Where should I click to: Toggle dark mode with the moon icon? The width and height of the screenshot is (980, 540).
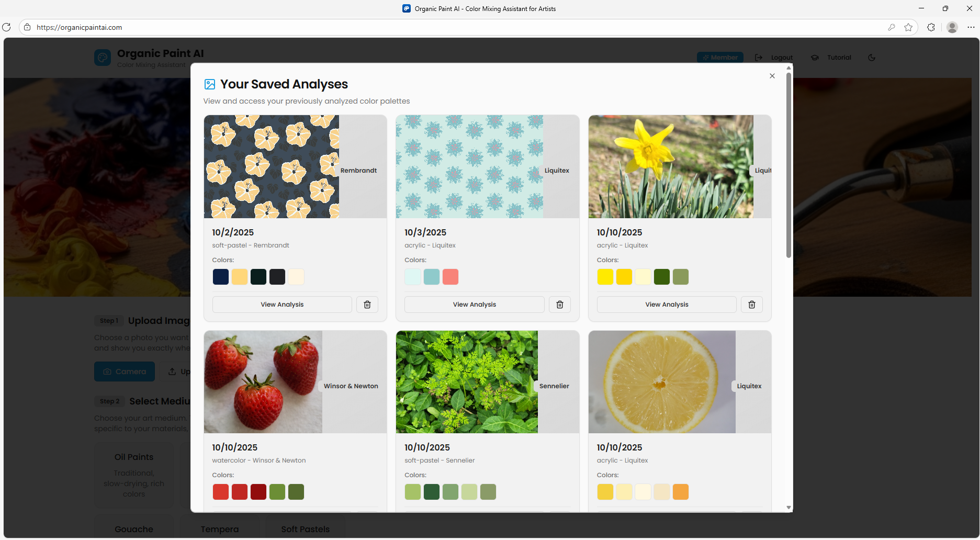pos(872,58)
